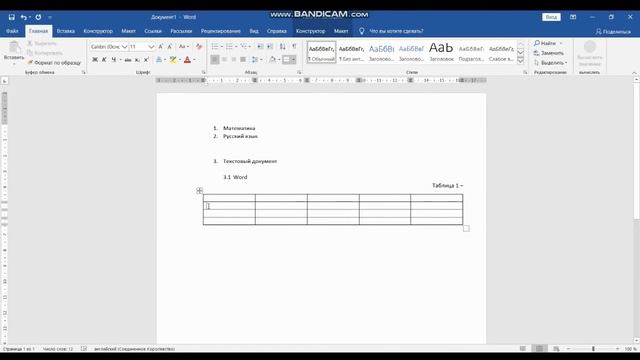Open the Select (Выделить) dropdown
Viewport: 640px width, 360px height.
coord(551,63)
